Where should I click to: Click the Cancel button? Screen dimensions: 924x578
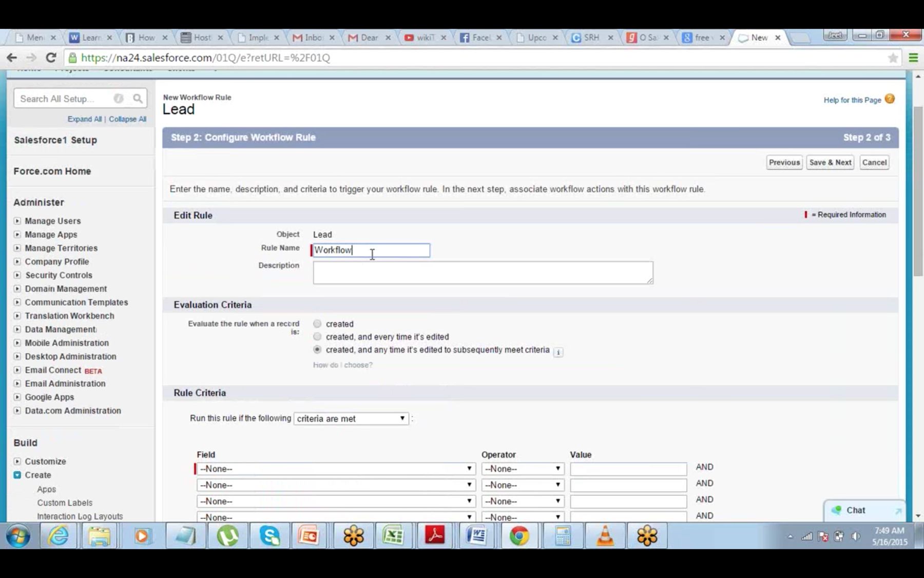pyautogui.click(x=874, y=162)
